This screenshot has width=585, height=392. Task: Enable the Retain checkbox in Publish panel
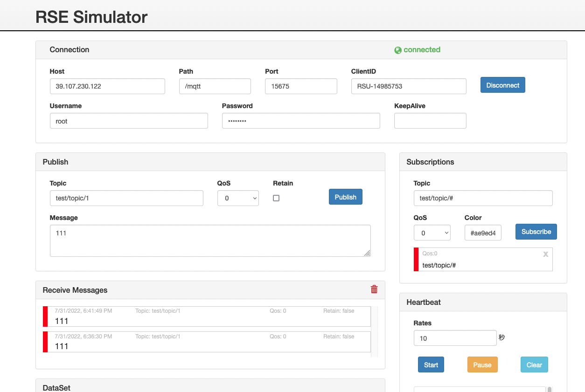pos(276,198)
